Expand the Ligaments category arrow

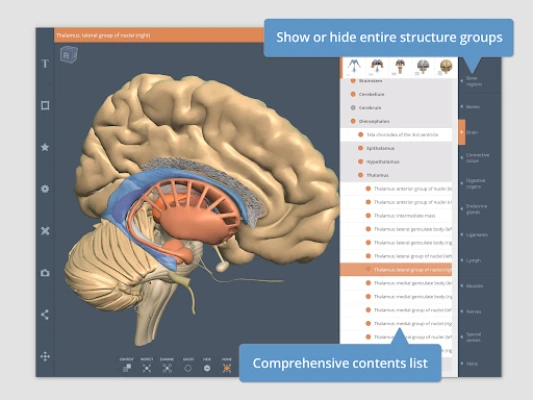click(x=462, y=235)
